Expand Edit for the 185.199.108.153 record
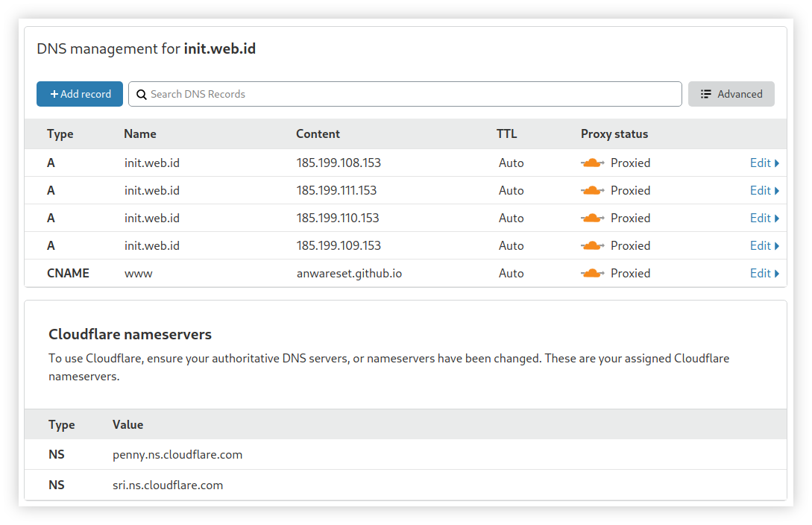 pos(764,163)
